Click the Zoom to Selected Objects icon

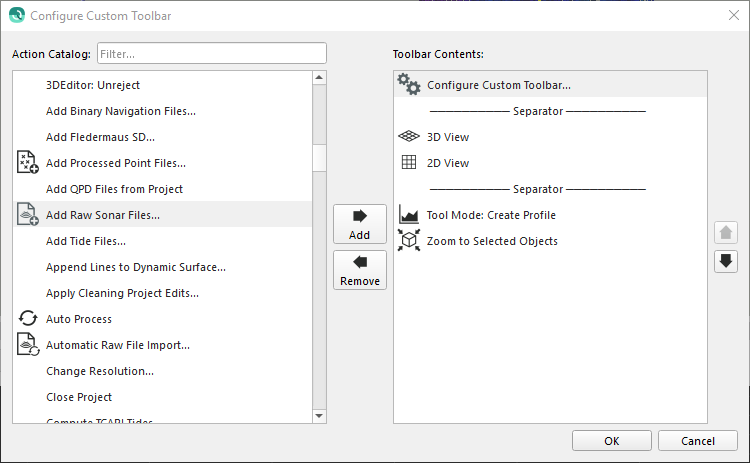point(408,241)
